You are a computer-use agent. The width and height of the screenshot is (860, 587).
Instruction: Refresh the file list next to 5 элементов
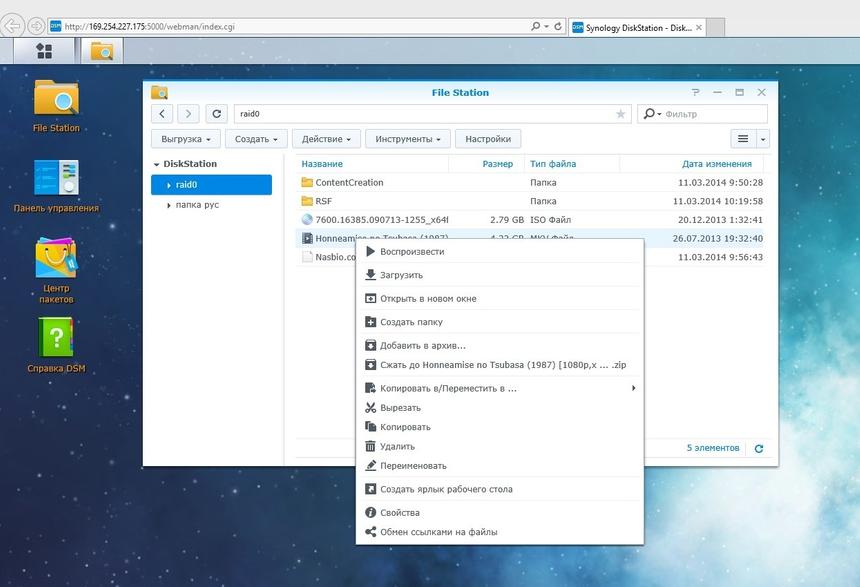click(758, 447)
